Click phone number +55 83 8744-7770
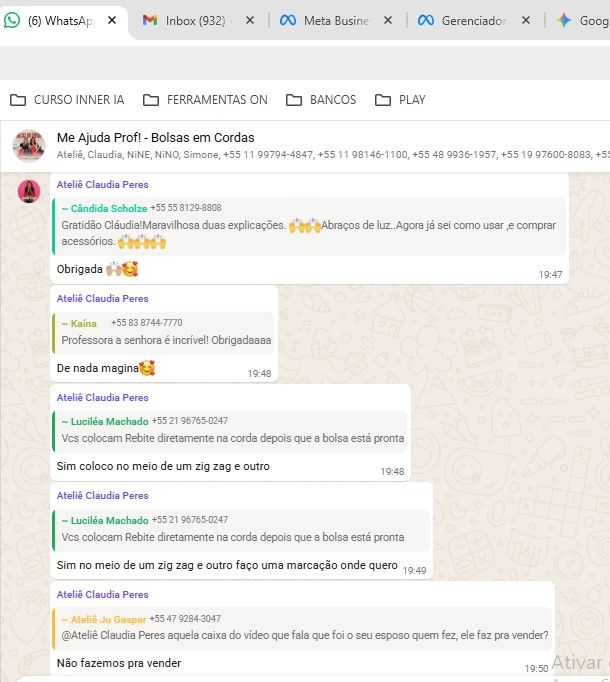 tap(147, 323)
